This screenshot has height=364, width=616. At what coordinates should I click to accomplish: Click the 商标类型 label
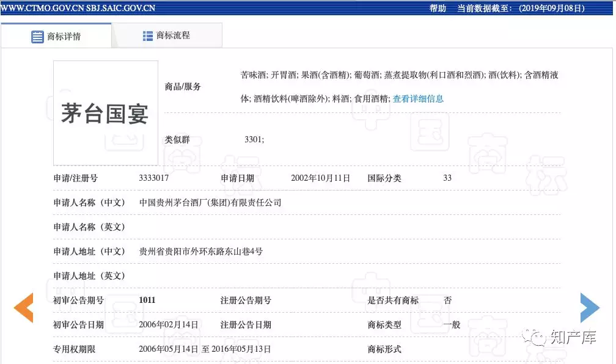coord(384,325)
